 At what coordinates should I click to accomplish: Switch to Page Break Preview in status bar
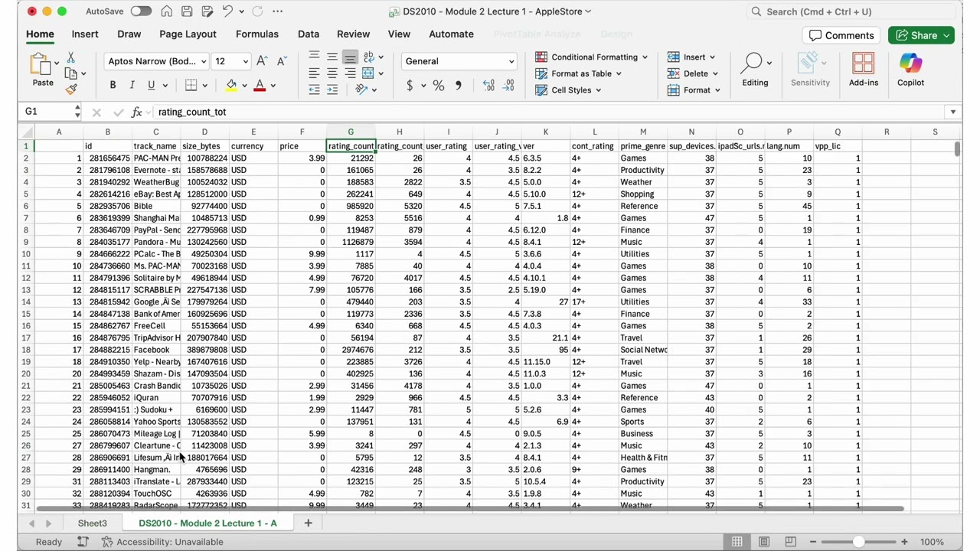click(790, 542)
